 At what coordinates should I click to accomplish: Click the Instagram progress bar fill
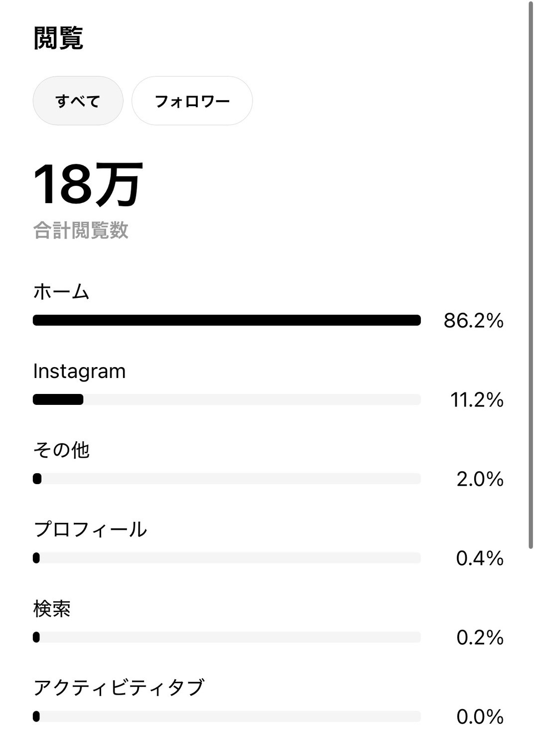coord(58,399)
